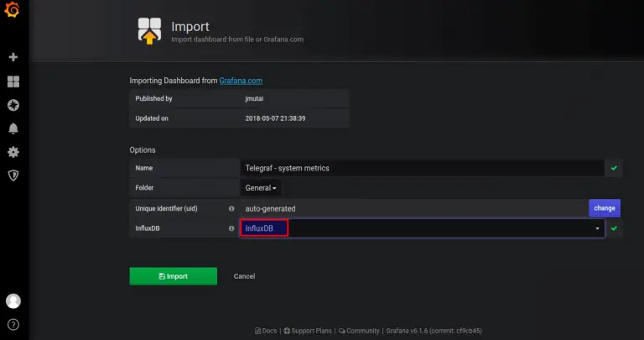Click the user profile avatar
Screen dimensions: 644x340
13,301
